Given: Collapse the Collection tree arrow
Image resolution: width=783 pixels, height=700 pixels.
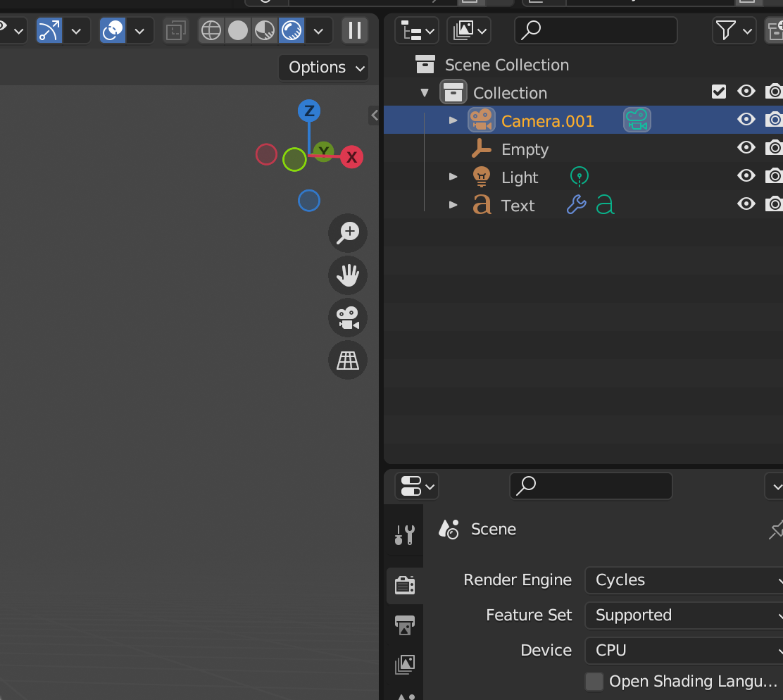Looking at the screenshot, I should pos(425,93).
